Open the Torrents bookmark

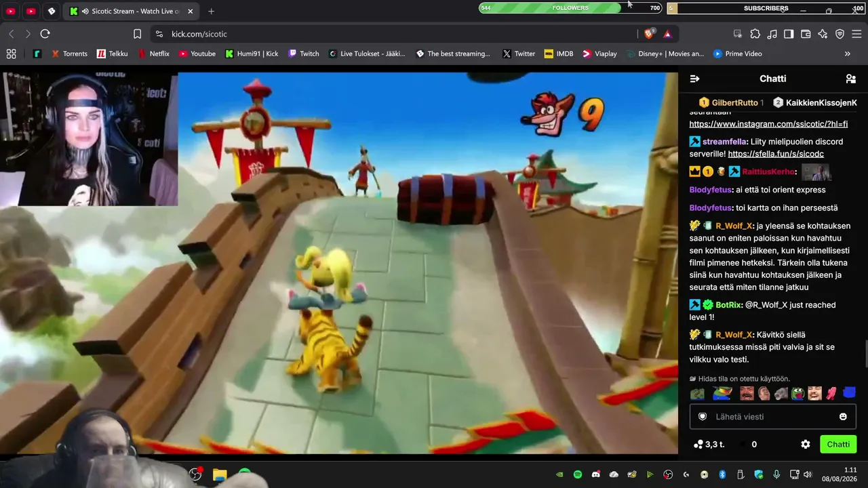tap(69, 54)
